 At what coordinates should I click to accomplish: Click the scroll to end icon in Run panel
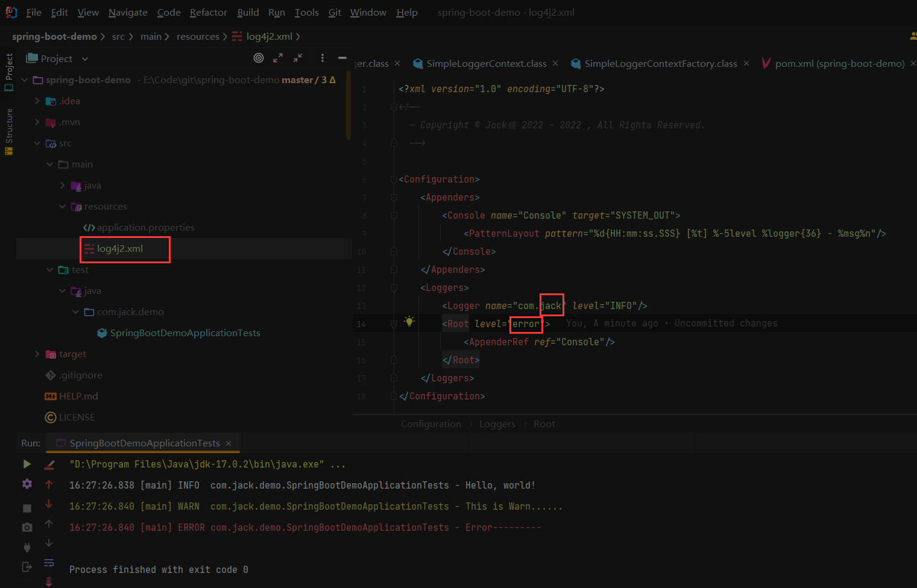pos(49,581)
